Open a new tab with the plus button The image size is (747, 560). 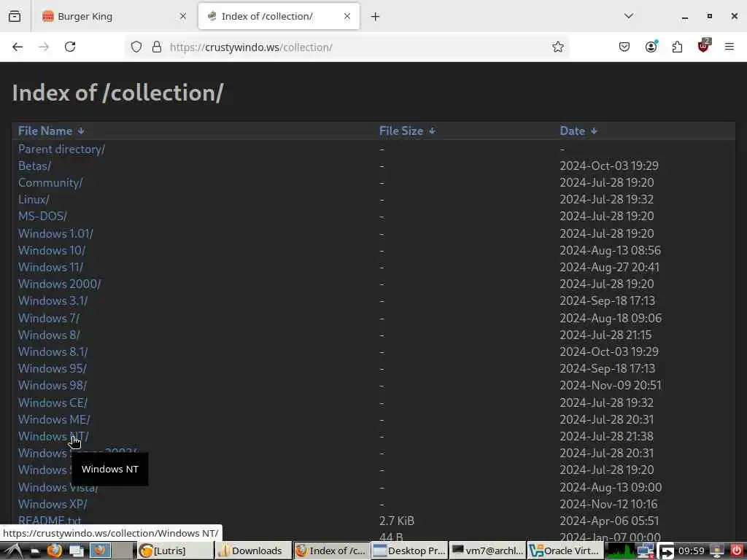click(376, 17)
